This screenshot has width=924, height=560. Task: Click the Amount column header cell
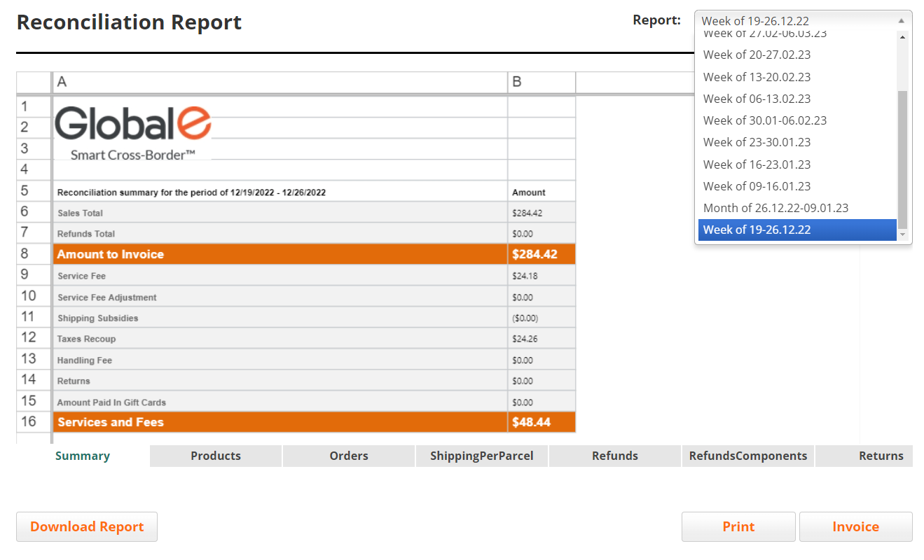coord(542,192)
